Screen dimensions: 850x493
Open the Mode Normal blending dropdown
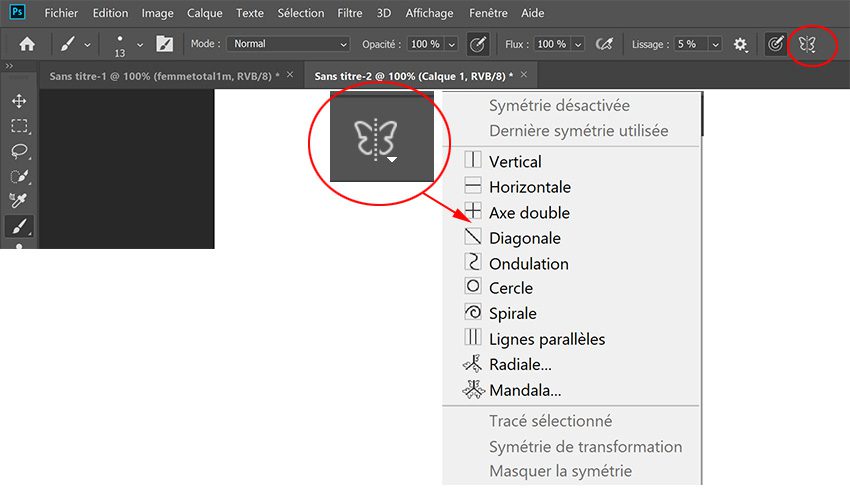[x=288, y=44]
